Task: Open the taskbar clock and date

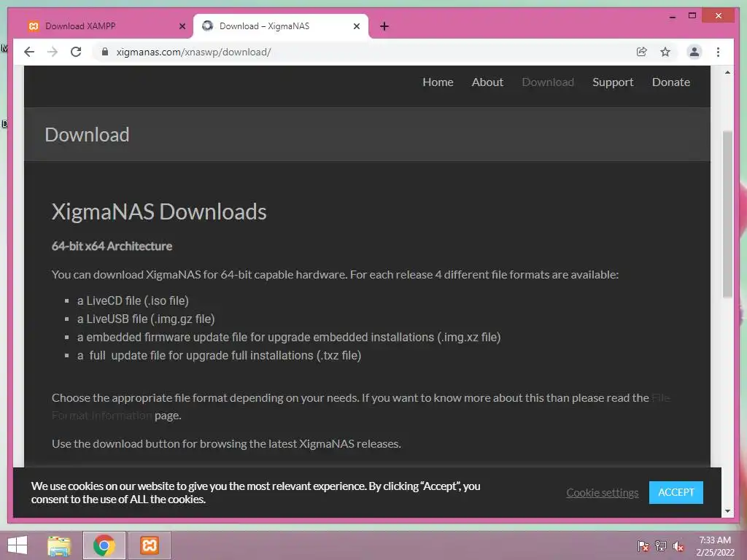Action: click(x=715, y=545)
